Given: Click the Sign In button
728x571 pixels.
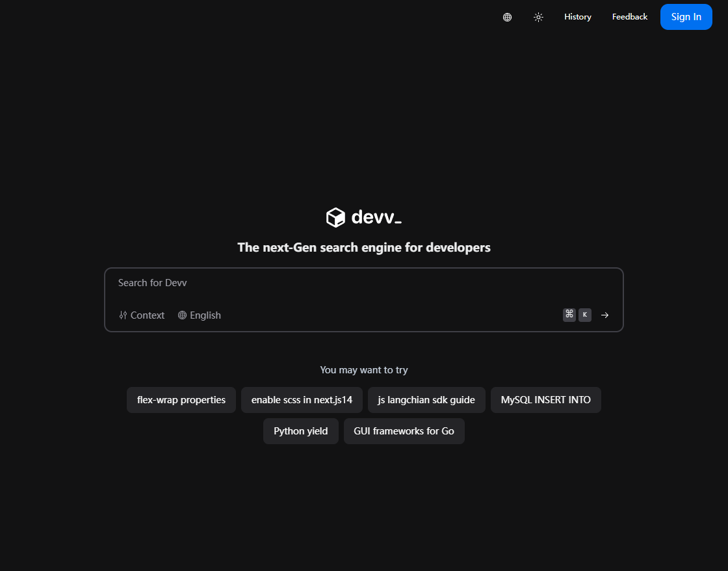Looking at the screenshot, I should pyautogui.click(x=686, y=17).
